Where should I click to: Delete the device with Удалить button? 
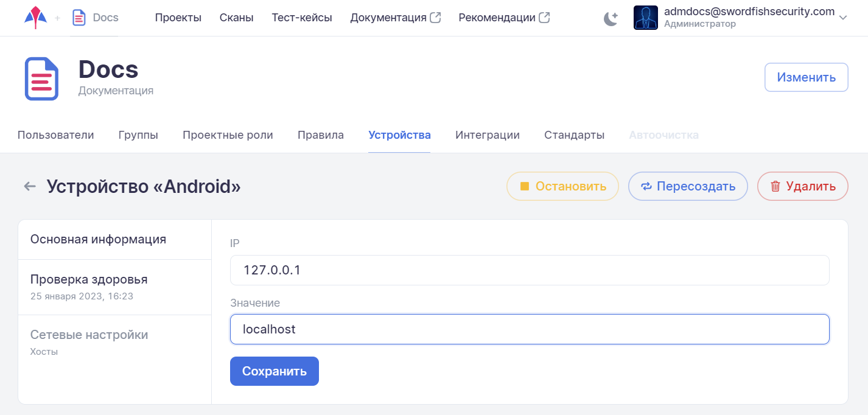802,186
